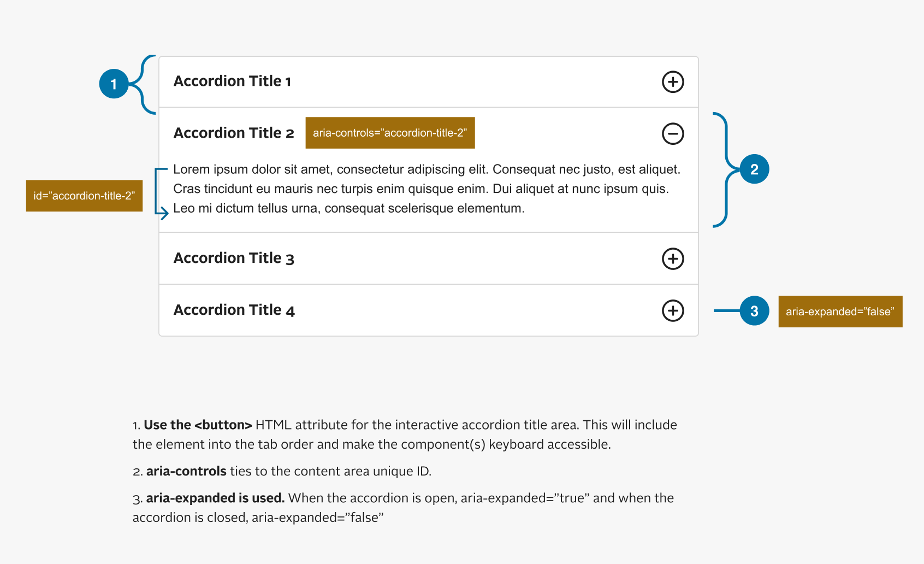Expand Accordion Title 1 with plus icon

673,82
